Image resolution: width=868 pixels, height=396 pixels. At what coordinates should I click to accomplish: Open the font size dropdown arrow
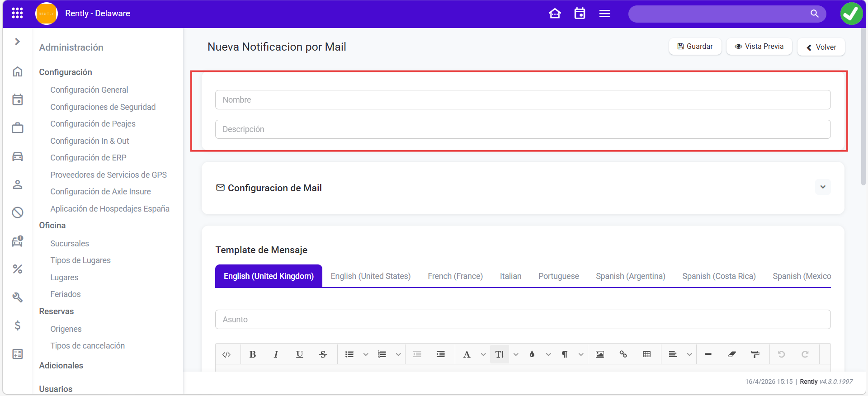[516, 354]
